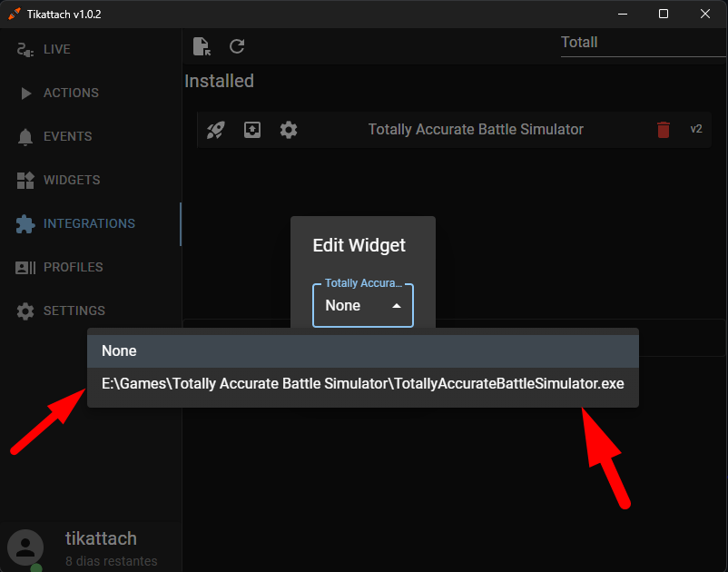This screenshot has height=572, width=728.
Task: Click the PROFILES contact card icon
Action: pos(25,268)
